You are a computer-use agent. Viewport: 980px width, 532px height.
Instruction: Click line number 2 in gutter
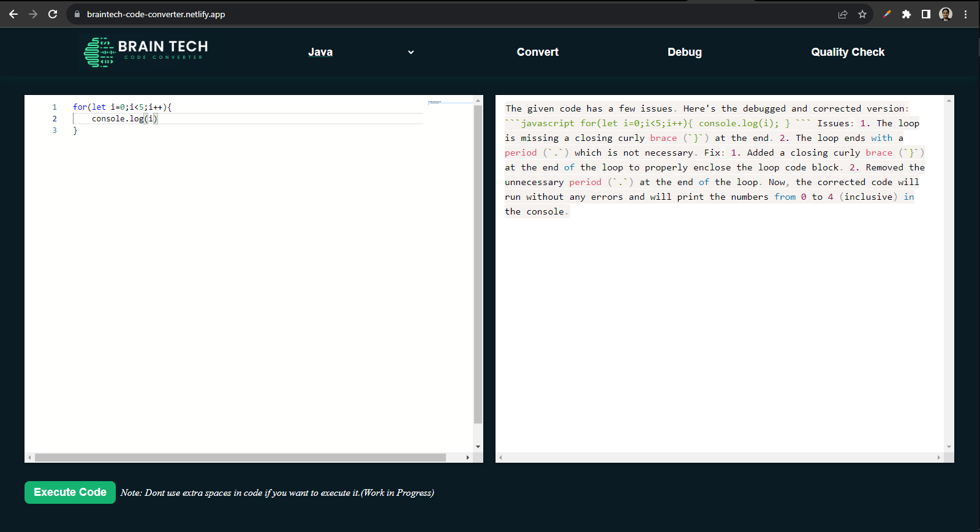tap(55, 119)
